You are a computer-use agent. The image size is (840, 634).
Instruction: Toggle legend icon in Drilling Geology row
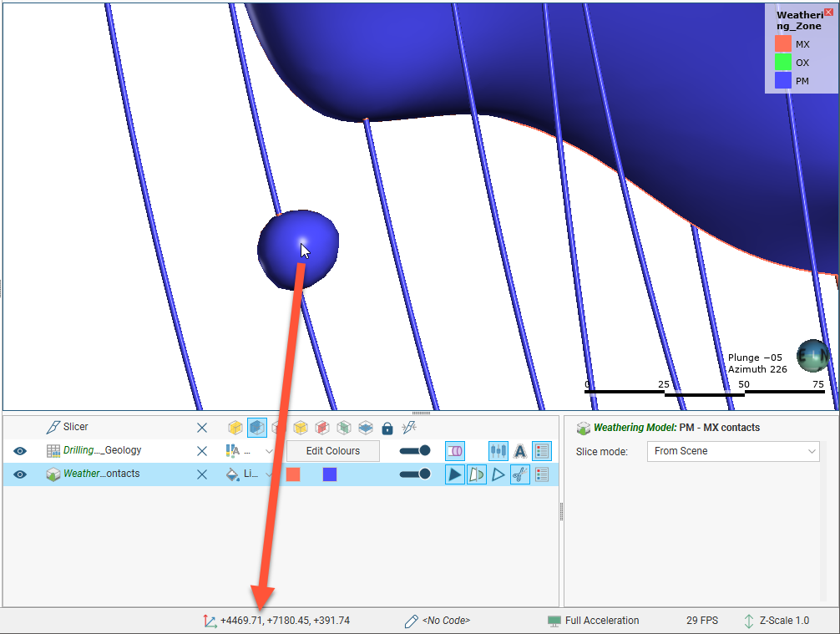tap(542, 451)
